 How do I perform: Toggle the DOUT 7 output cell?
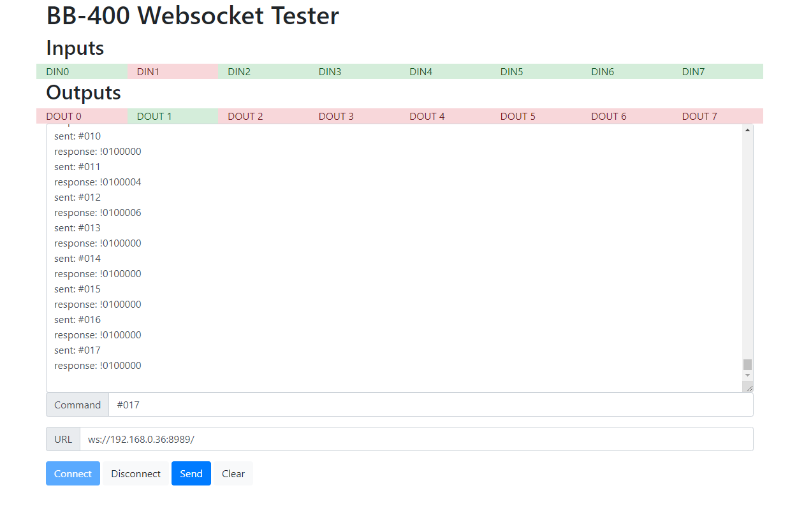pyautogui.click(x=719, y=116)
